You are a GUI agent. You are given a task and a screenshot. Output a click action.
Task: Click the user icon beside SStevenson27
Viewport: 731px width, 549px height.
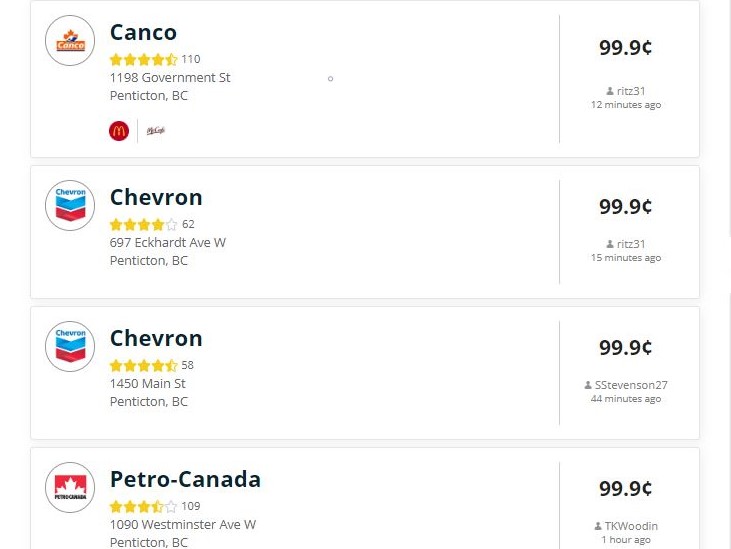point(588,385)
